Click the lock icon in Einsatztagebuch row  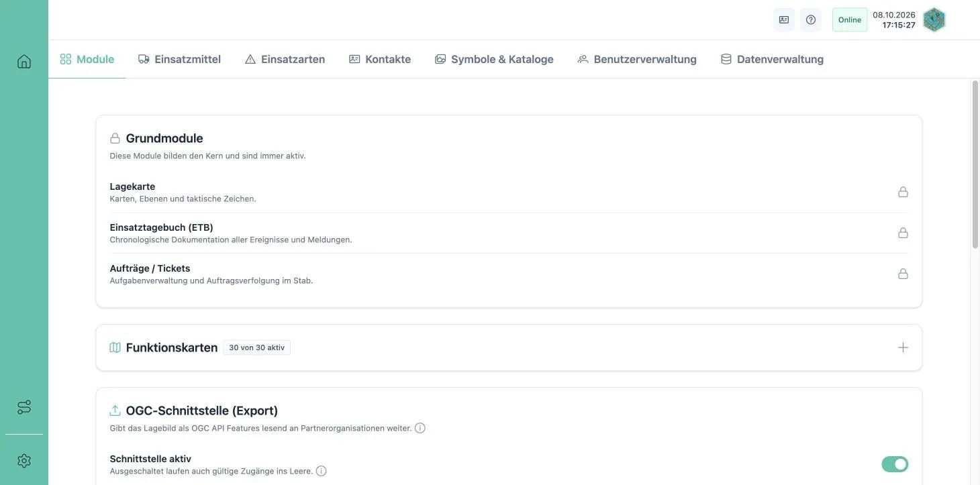click(903, 233)
